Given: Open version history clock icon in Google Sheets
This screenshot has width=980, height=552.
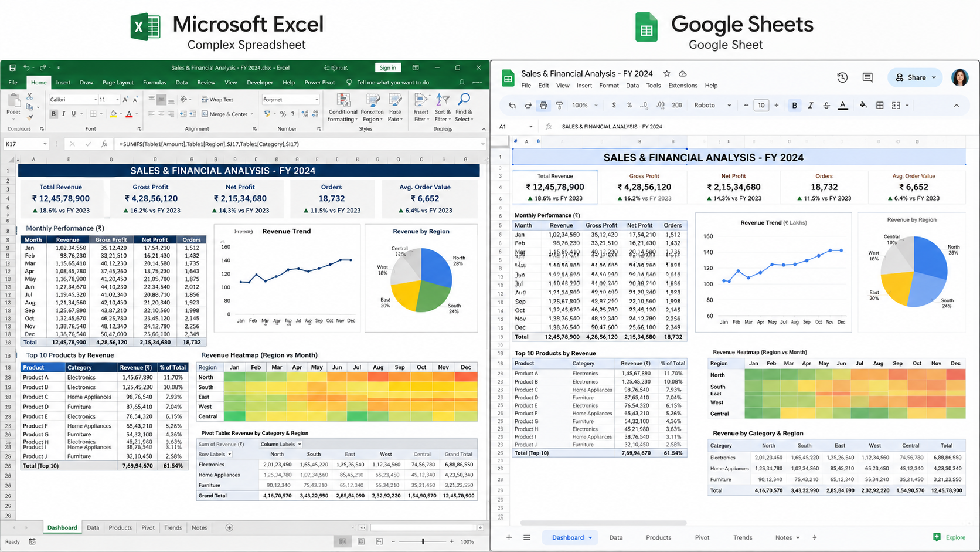Looking at the screenshot, I should (x=842, y=77).
